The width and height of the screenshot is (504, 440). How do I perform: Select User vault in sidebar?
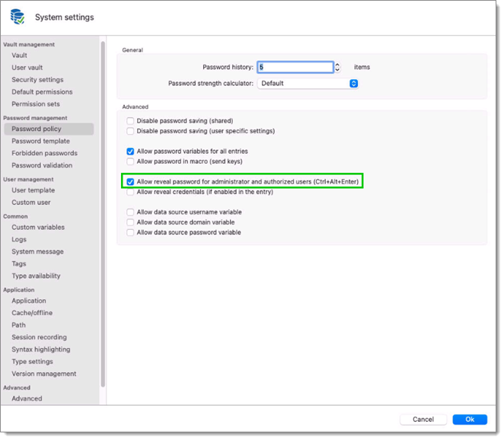click(27, 68)
